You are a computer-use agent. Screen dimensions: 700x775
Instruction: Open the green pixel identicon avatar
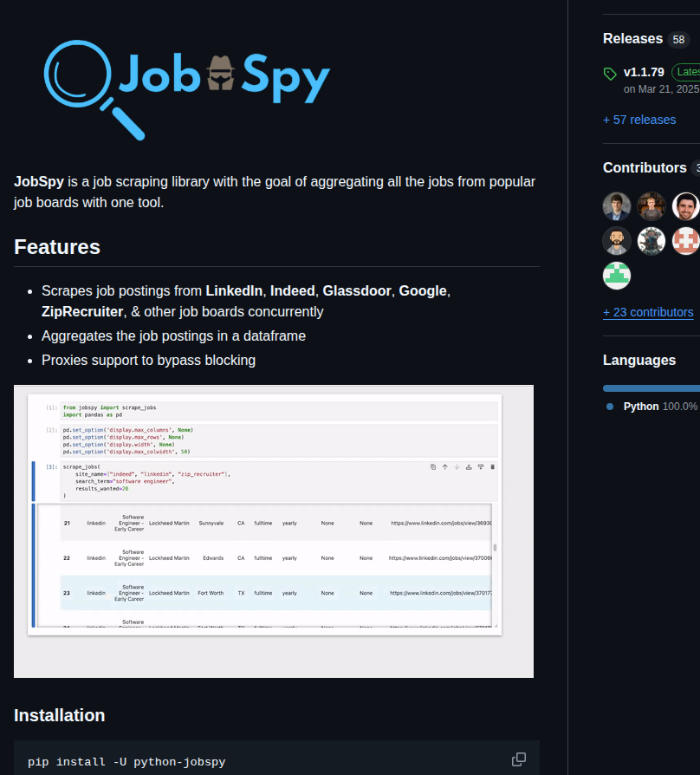coord(617,276)
